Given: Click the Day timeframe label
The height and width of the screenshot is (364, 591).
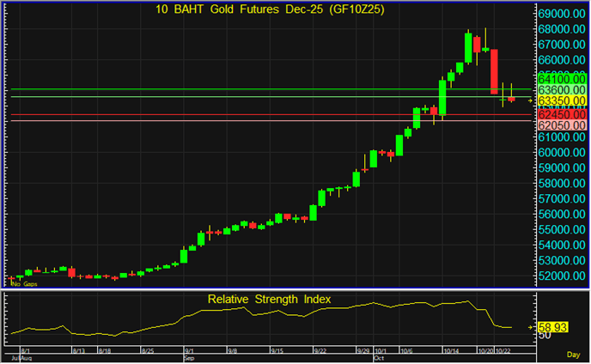Looking at the screenshot, I should pos(572,354).
